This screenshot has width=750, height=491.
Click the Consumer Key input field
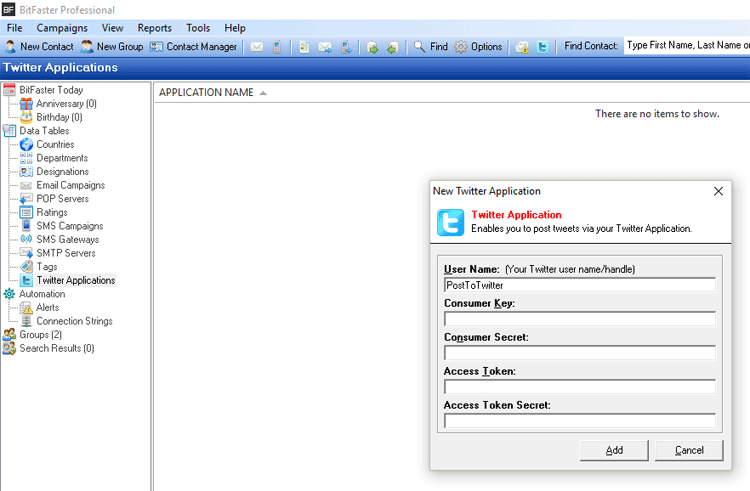580,319
